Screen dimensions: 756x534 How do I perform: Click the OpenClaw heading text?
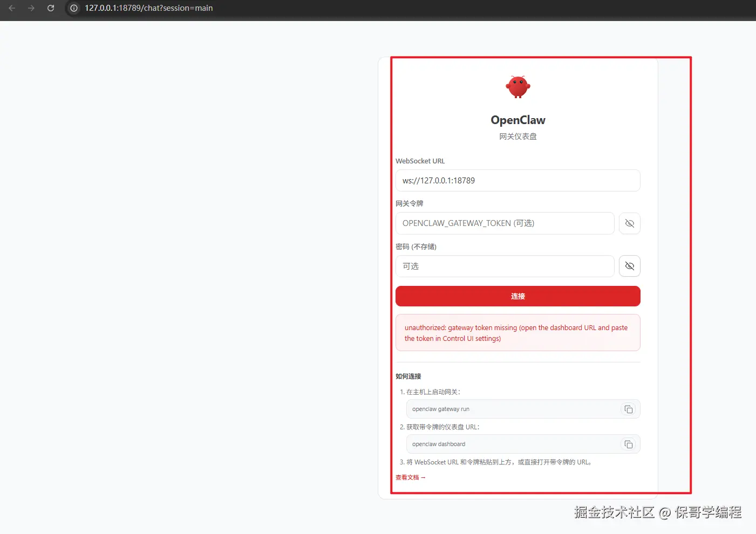[x=517, y=120]
